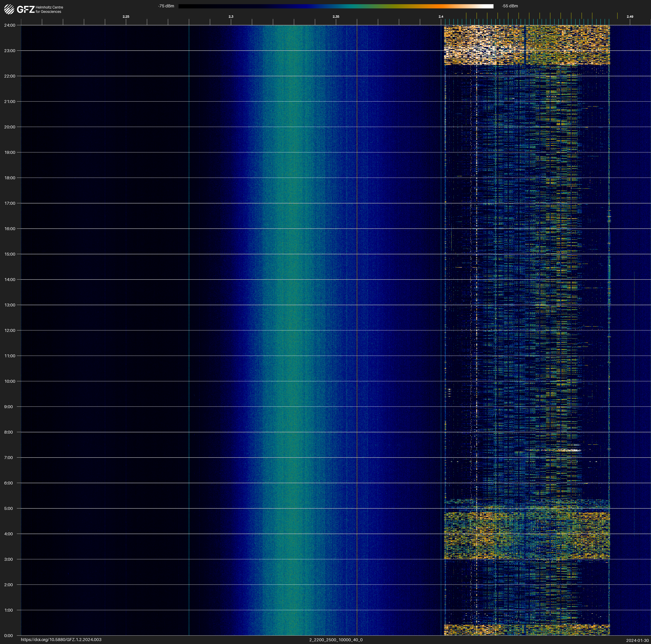Screen dimensions: 651x644
Task: Click the 12:00 time axis label
Action: [10, 330]
